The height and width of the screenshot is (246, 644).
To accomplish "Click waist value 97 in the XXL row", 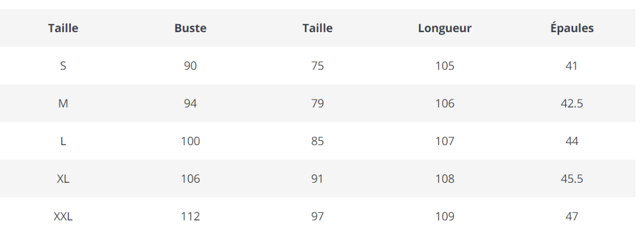I will [317, 217].
